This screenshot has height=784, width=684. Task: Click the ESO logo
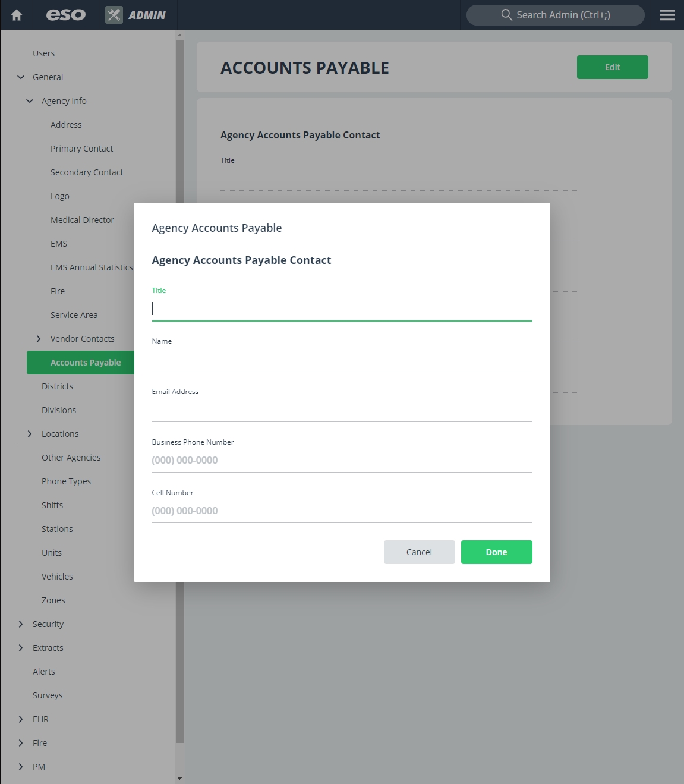click(66, 15)
